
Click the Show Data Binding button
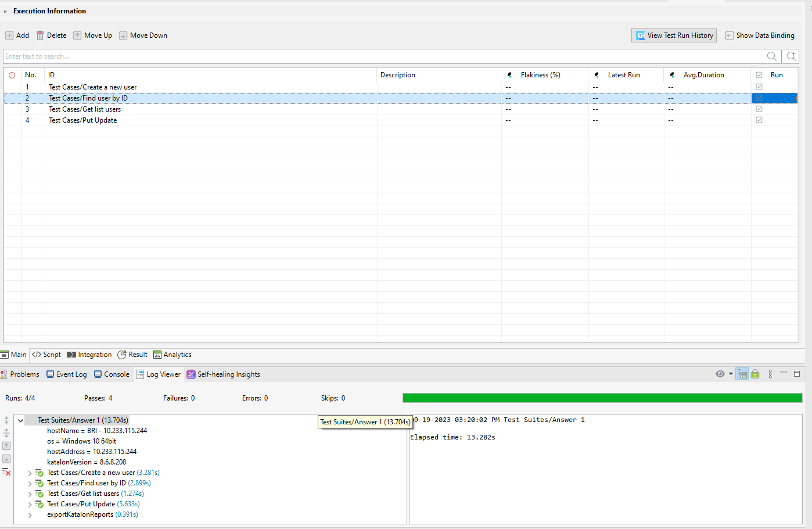point(760,35)
